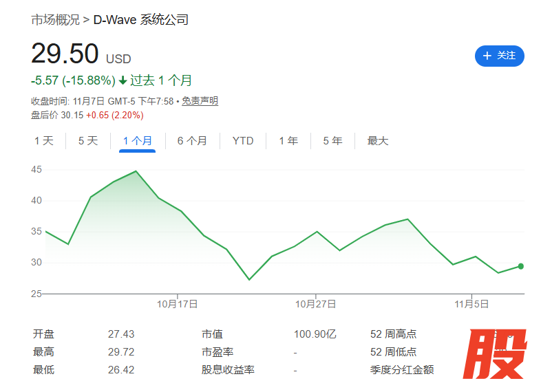Screen dimensions: 541x392
Task: Click the USD currency label
Action: click(118, 59)
